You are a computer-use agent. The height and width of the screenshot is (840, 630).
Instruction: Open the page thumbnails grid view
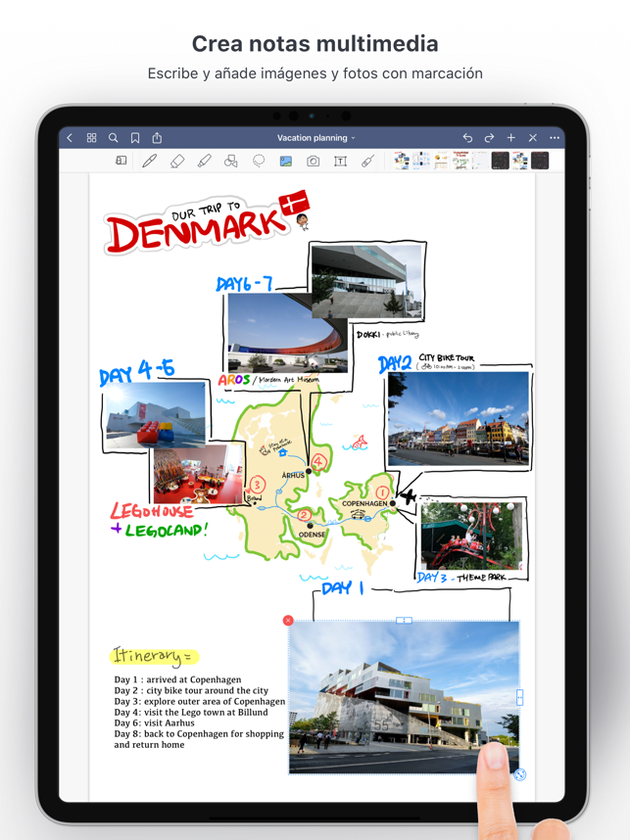coord(92,138)
